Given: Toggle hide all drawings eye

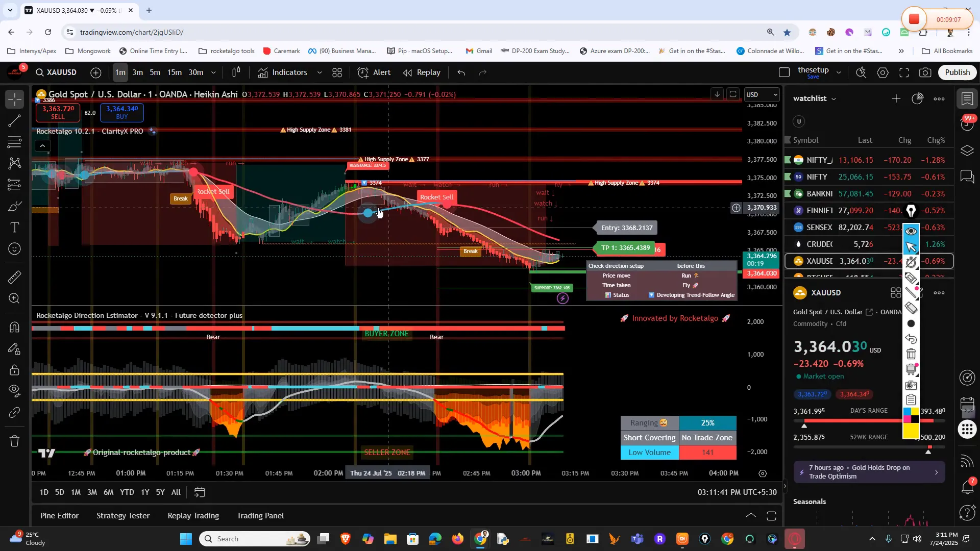Looking at the screenshot, I should [15, 391].
